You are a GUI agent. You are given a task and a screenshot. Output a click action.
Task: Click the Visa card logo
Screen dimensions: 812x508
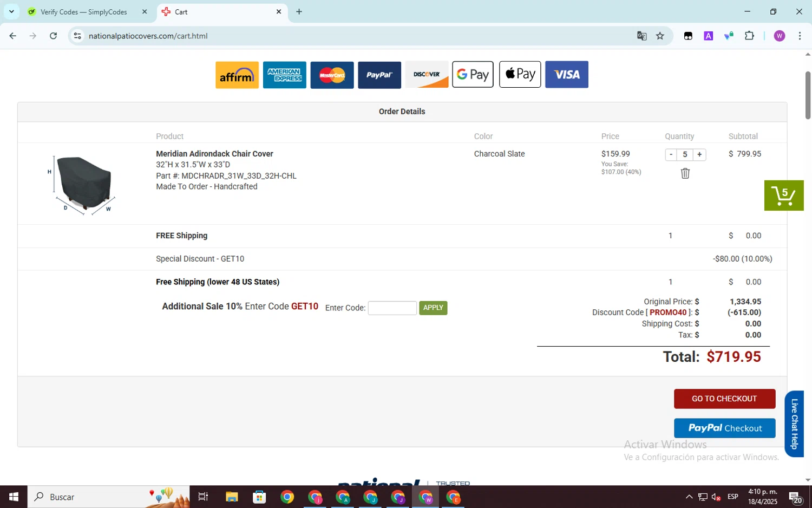pyautogui.click(x=567, y=75)
